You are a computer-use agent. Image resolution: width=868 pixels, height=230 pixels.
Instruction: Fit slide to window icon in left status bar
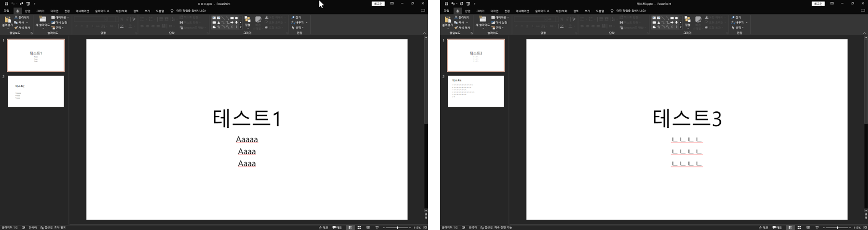click(425, 227)
